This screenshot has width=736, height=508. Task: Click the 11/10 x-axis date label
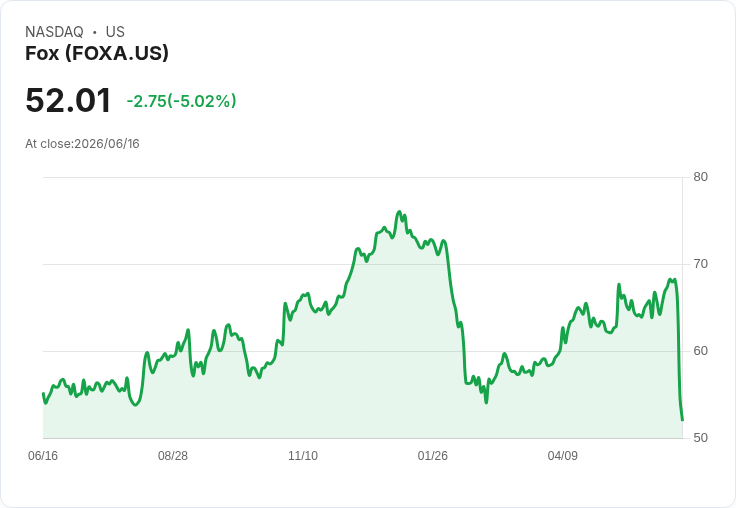303,455
